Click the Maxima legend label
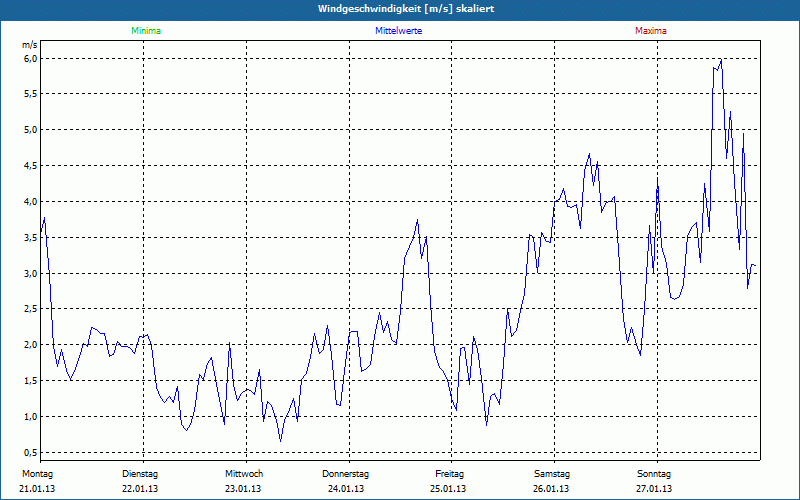This screenshot has width=800, height=500. (651, 31)
